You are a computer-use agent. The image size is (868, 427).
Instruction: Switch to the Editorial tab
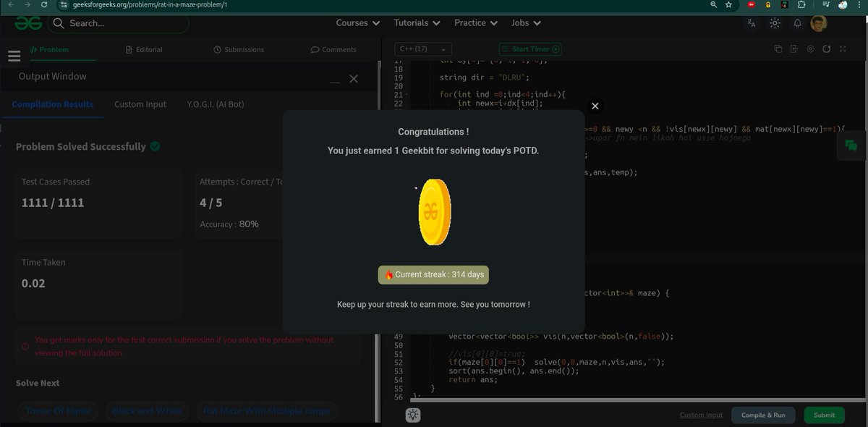pyautogui.click(x=144, y=49)
